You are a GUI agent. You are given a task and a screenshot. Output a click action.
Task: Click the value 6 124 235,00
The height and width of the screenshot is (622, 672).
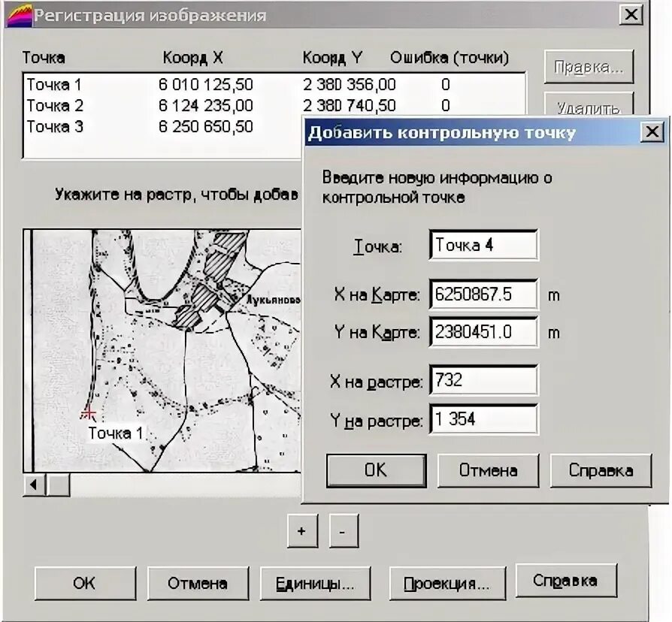coord(206,105)
